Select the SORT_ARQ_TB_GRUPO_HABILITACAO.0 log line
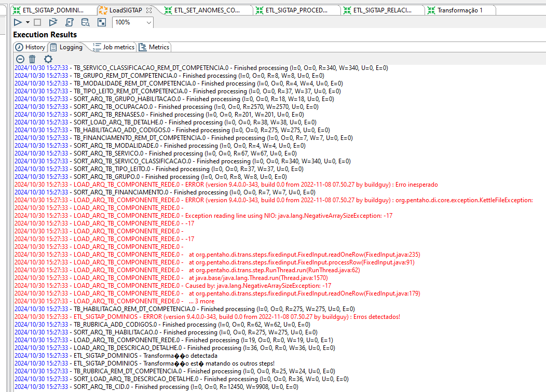 [174, 99]
